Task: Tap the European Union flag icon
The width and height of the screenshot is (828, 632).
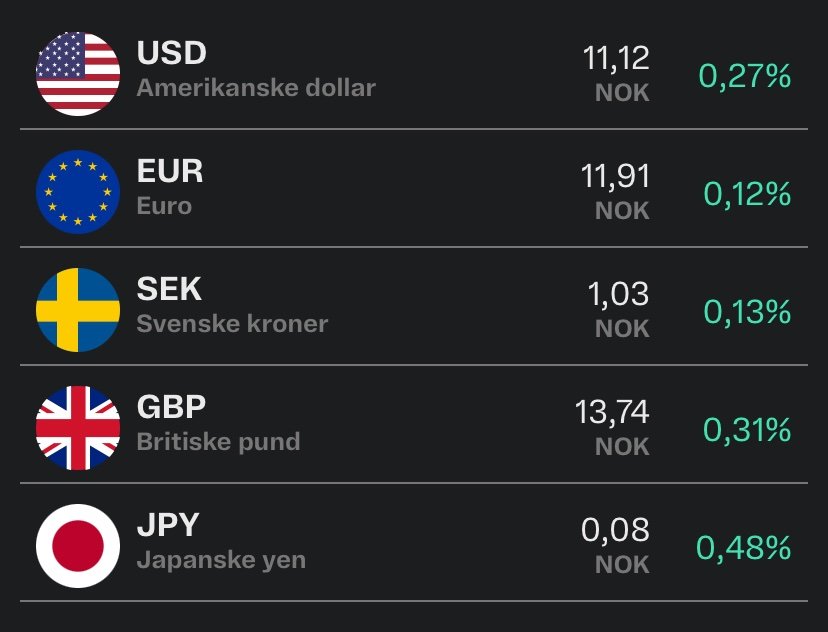Action: pyautogui.click(x=78, y=192)
